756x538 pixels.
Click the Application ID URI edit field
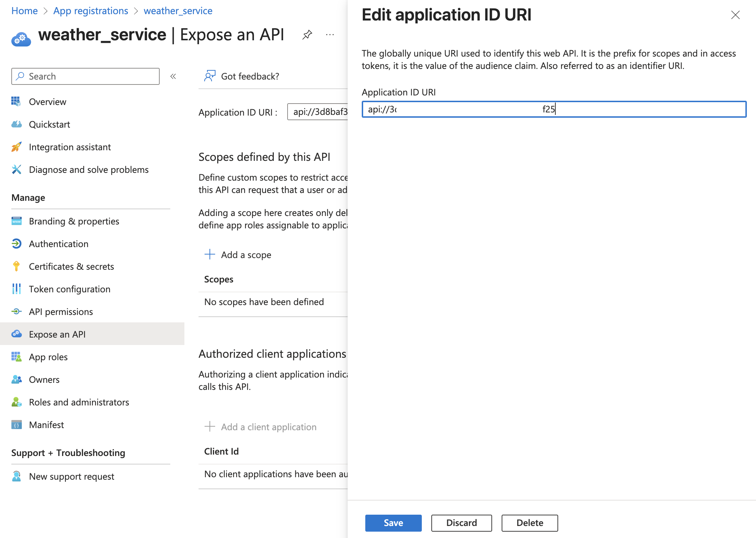click(x=554, y=109)
